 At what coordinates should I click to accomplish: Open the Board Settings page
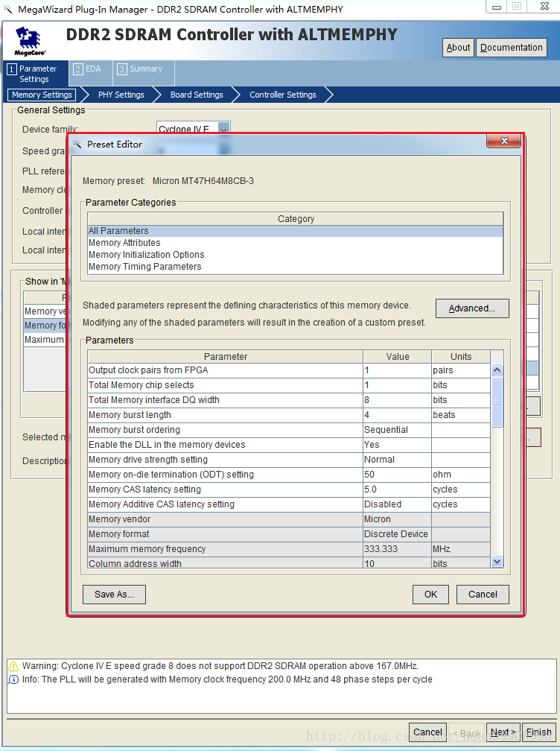click(197, 95)
